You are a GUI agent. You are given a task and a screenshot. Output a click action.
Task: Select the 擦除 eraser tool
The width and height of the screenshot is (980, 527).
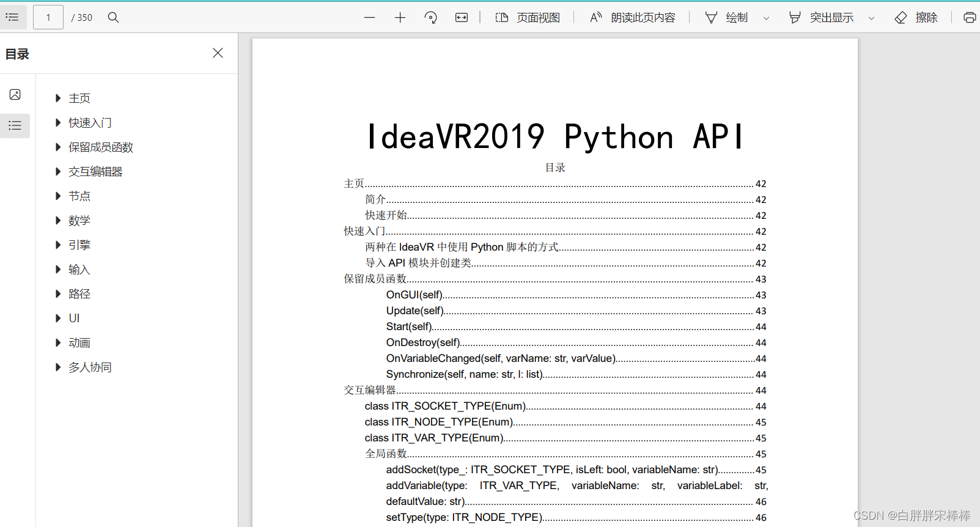[x=916, y=18]
